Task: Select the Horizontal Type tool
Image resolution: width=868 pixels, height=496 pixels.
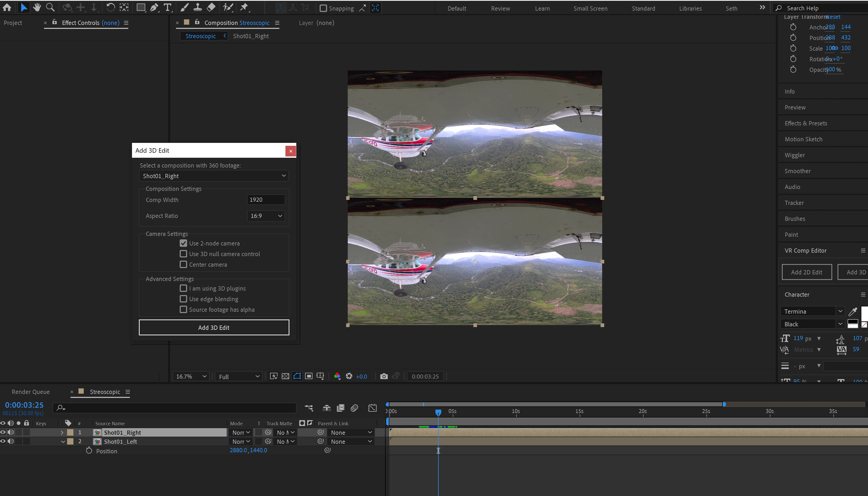Action: (167, 7)
